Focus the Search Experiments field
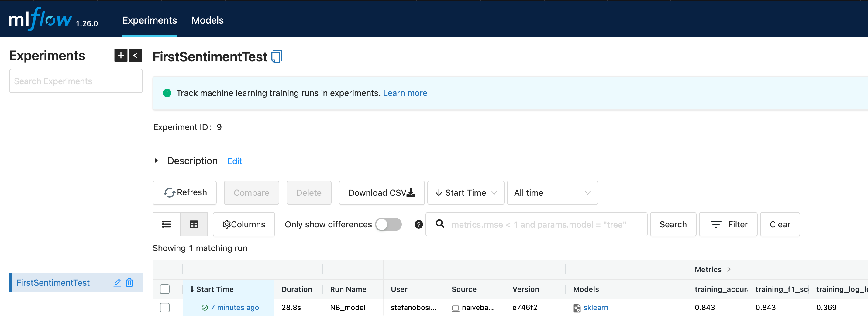Viewport: 868px width, 321px height. [76, 81]
